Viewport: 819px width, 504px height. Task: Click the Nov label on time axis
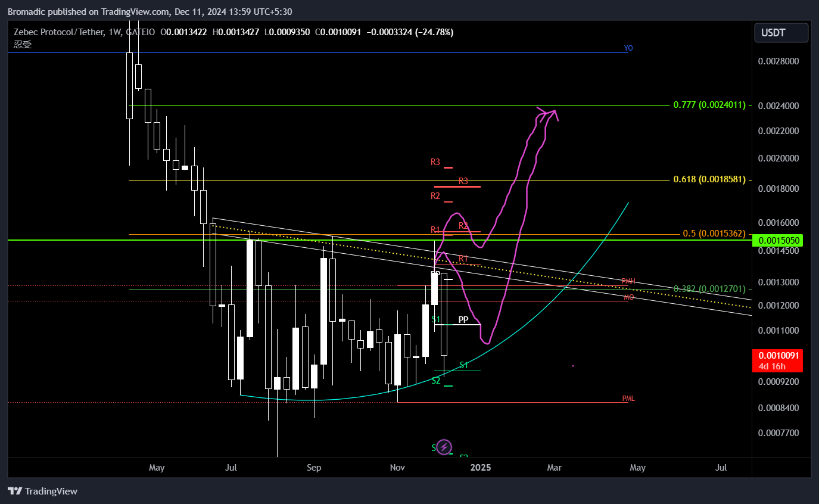click(x=397, y=468)
